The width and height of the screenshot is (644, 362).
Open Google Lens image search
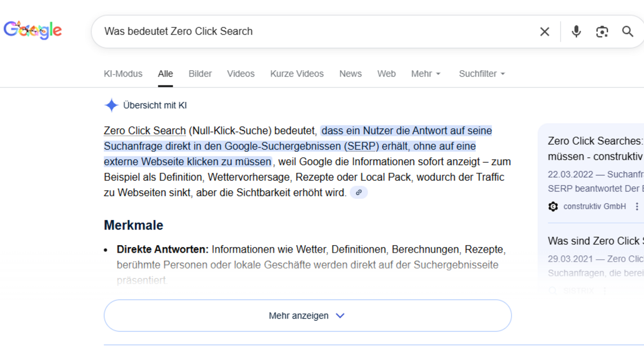click(x=602, y=32)
